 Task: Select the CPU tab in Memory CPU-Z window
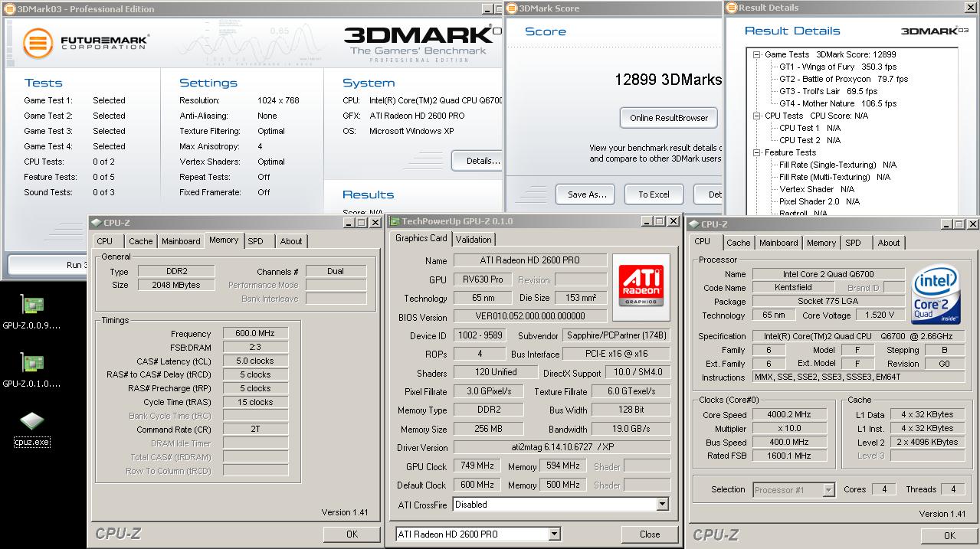(105, 241)
